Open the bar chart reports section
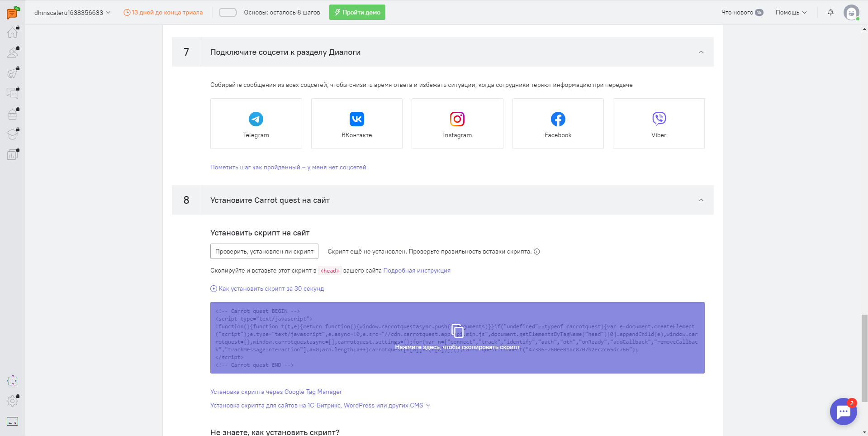This screenshot has width=868, height=436. point(13,154)
